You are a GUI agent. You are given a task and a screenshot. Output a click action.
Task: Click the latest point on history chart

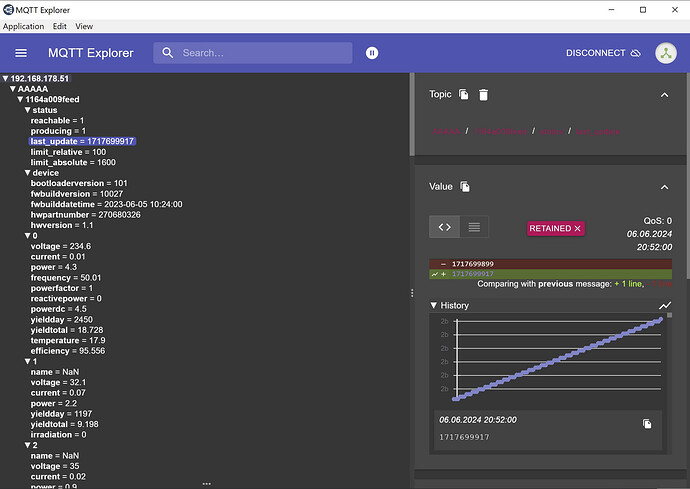[x=660, y=320]
